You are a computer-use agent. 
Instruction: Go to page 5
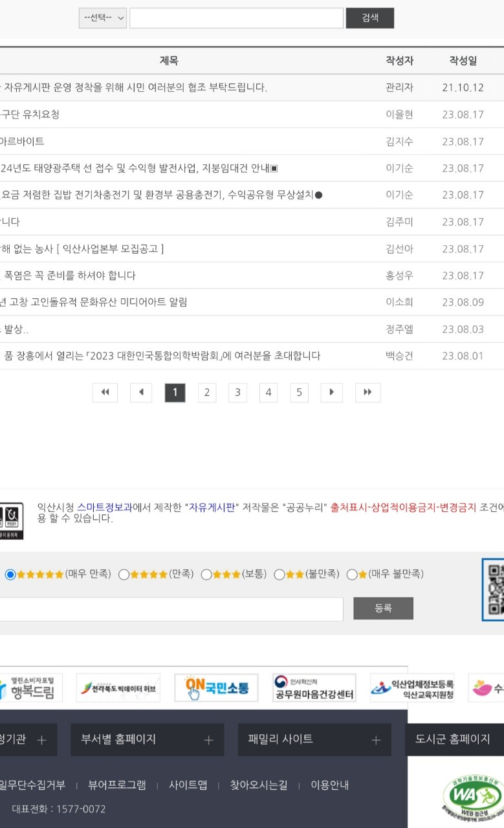[299, 393]
